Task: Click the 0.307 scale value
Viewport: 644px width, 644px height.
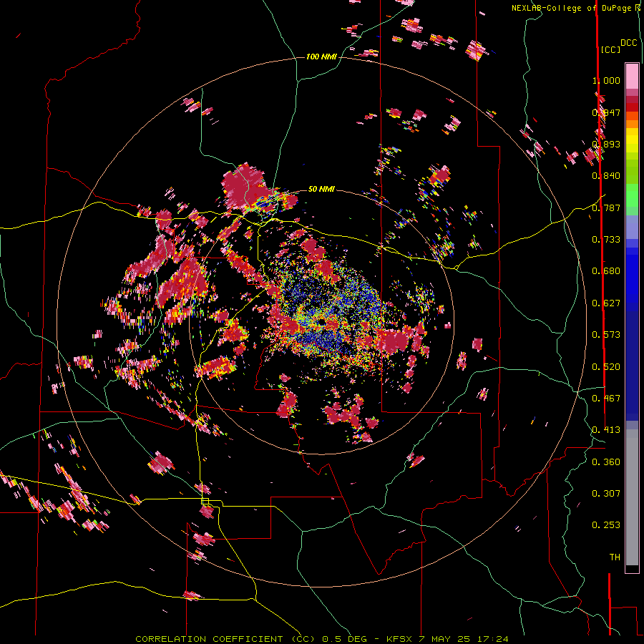Action: click(606, 494)
